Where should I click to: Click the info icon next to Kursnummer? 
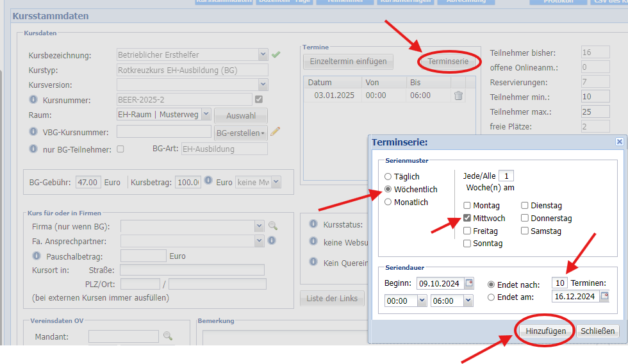click(34, 100)
